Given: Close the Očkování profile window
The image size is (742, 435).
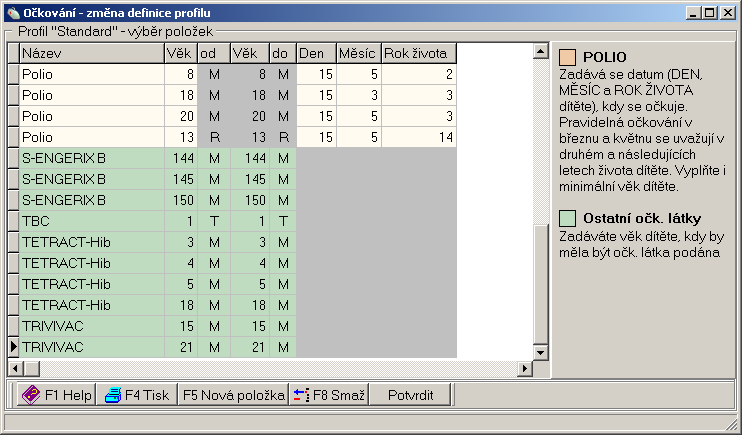Looking at the screenshot, I should point(728,13).
